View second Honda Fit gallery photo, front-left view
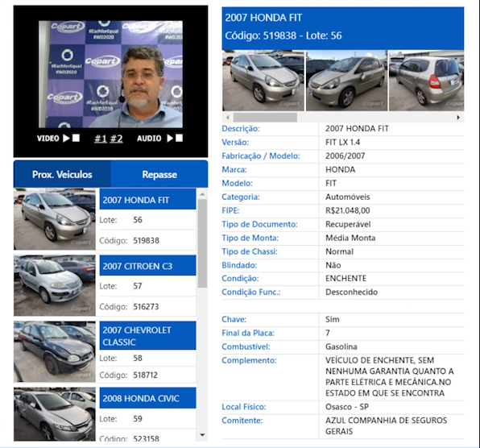The image size is (480, 448). pyautogui.click(x=346, y=81)
